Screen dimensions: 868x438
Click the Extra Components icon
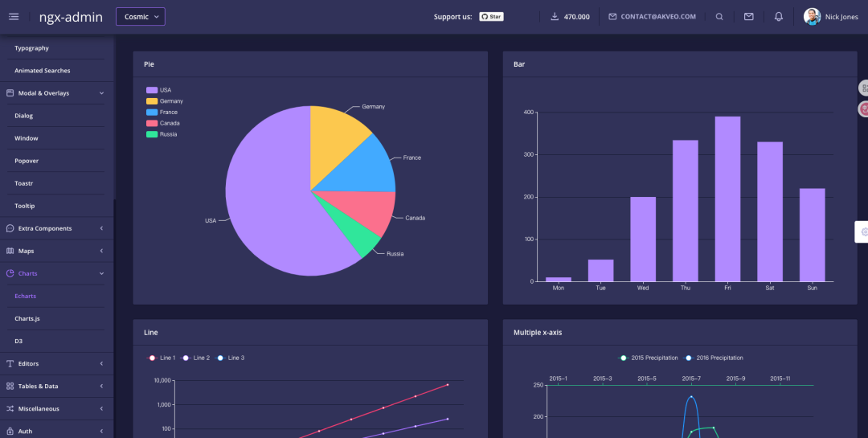10,228
